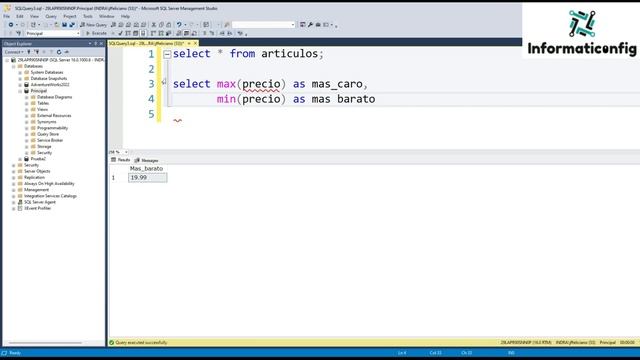Select the Replication folder
Viewport: 640px width, 360px height.
34,178
